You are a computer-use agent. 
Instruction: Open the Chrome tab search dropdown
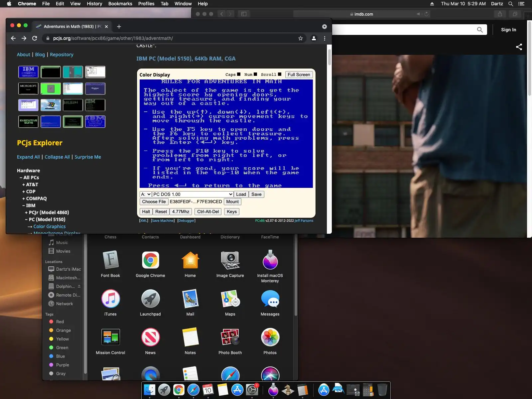325,27
